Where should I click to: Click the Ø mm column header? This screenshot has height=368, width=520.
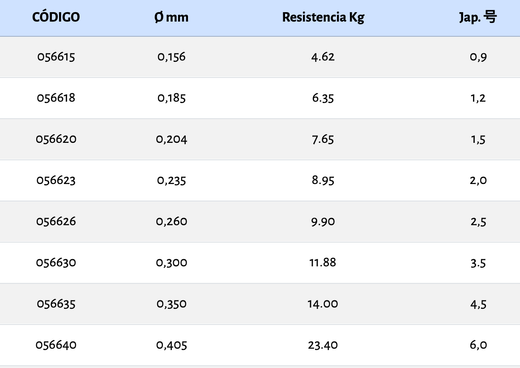click(171, 17)
